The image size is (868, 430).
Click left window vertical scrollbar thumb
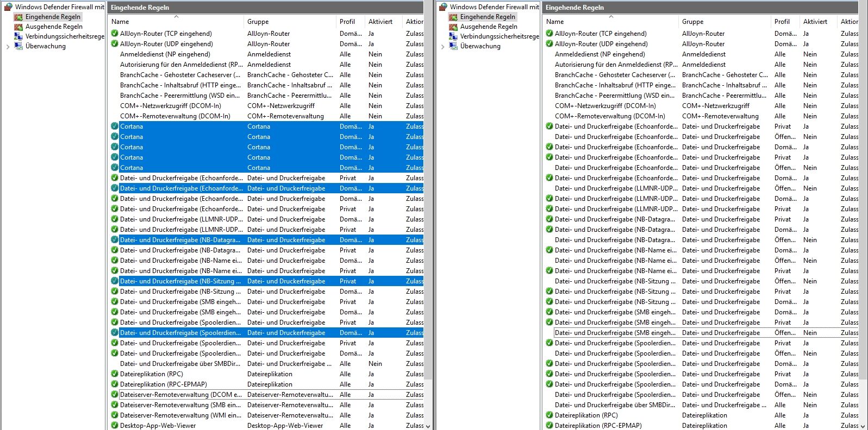click(x=428, y=190)
